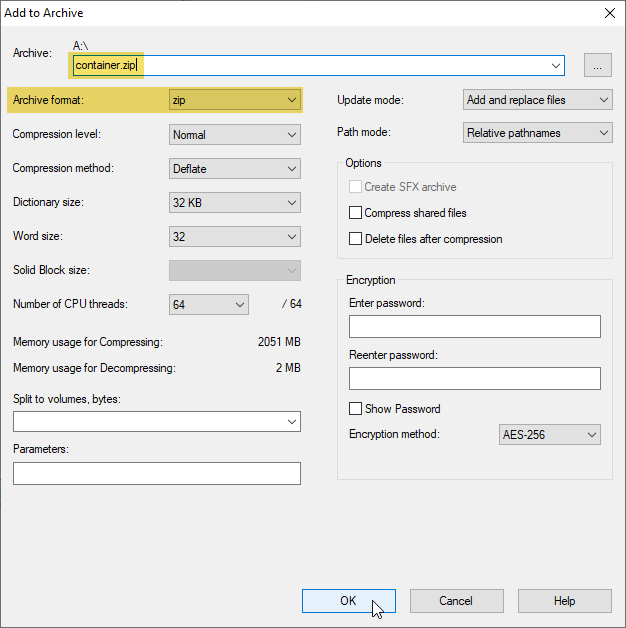Toggle the Show Password checkbox

[355, 409]
